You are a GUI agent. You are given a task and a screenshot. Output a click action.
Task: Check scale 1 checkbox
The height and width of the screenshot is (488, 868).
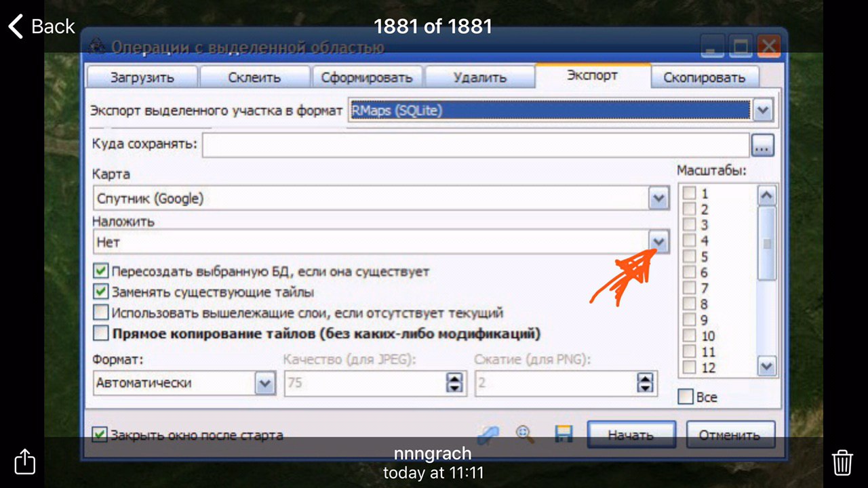(689, 194)
